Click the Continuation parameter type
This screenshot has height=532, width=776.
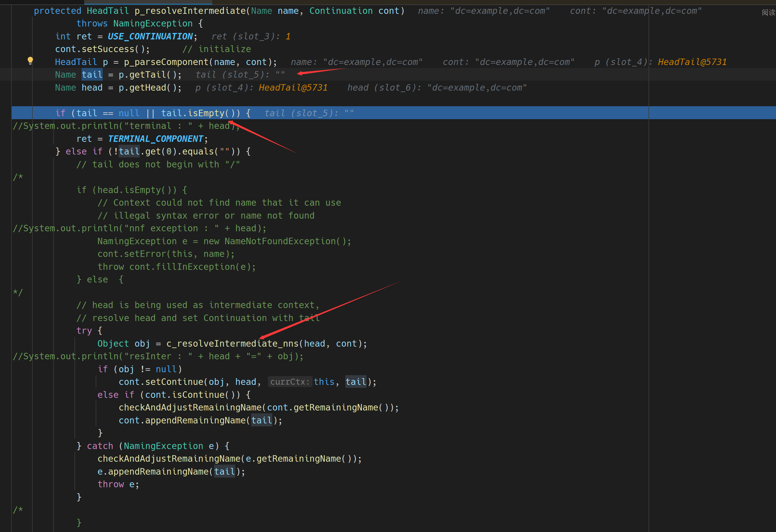tap(341, 11)
